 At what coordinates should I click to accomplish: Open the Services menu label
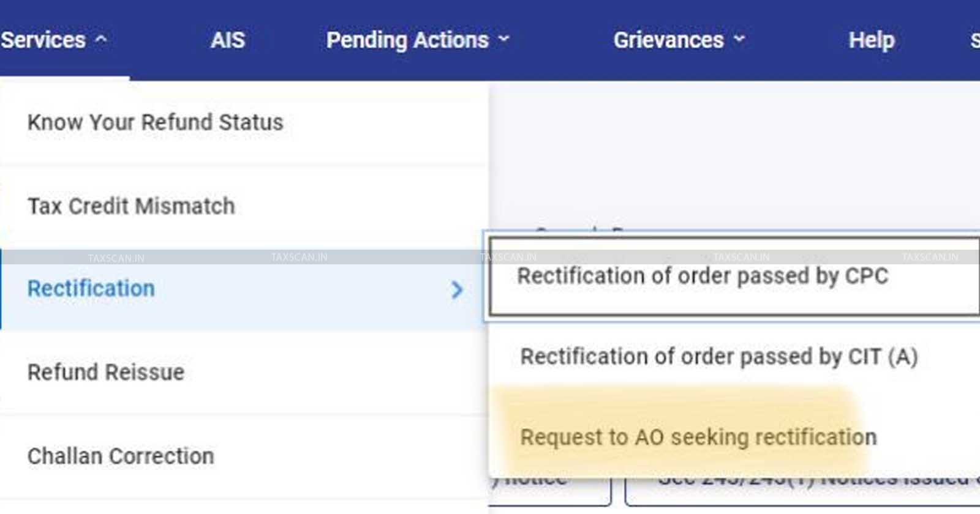[43, 40]
